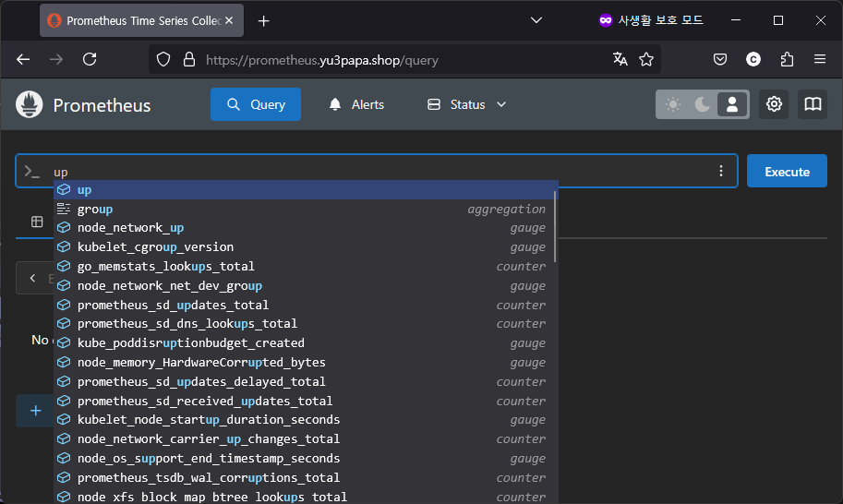Image resolution: width=843 pixels, height=504 pixels.
Task: Choose node_network_up metric suggestion
Action: [x=306, y=228]
